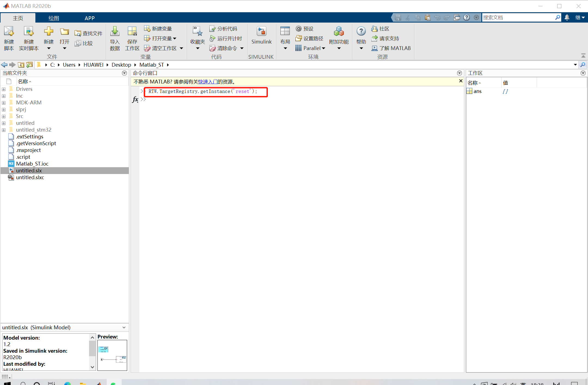Open the Add-Ons (附加功能) dropdown
The image size is (588, 385).
point(339,48)
